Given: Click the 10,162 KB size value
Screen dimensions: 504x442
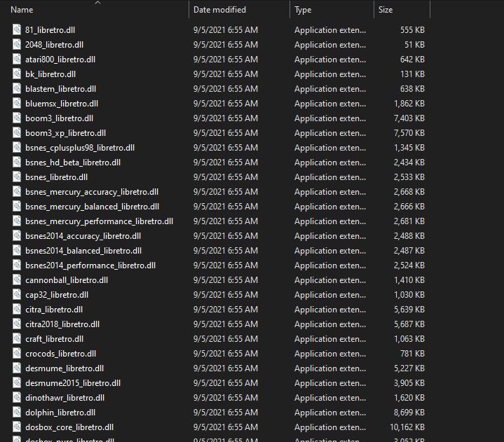Looking at the screenshot, I should pos(407,427).
